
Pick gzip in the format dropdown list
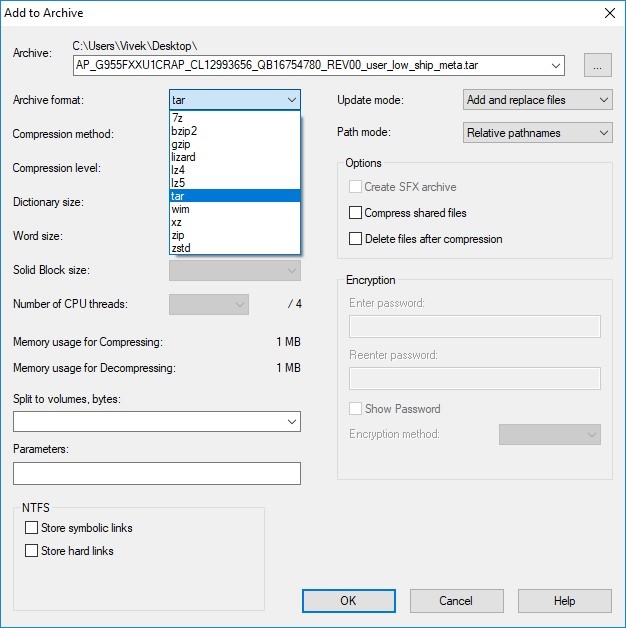(235, 144)
